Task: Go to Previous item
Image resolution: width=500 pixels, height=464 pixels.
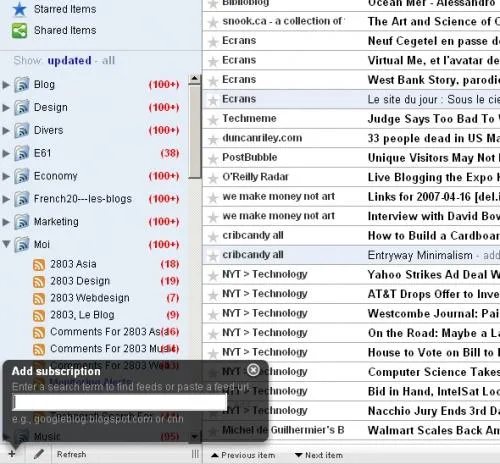Action: pos(243,455)
